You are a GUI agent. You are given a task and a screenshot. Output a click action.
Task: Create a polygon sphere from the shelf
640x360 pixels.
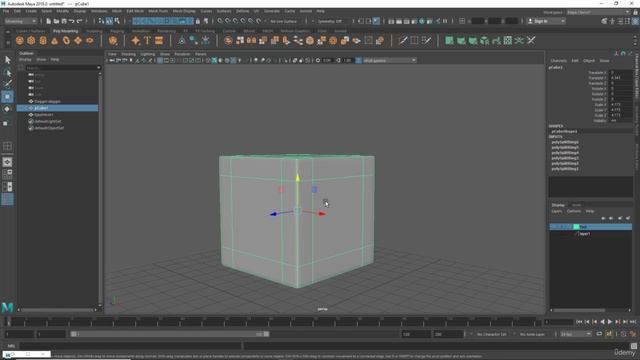click(x=20, y=40)
